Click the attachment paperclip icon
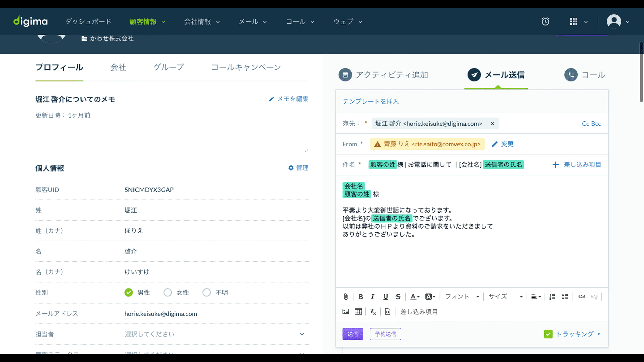The width and height of the screenshot is (644, 362). coord(346,296)
